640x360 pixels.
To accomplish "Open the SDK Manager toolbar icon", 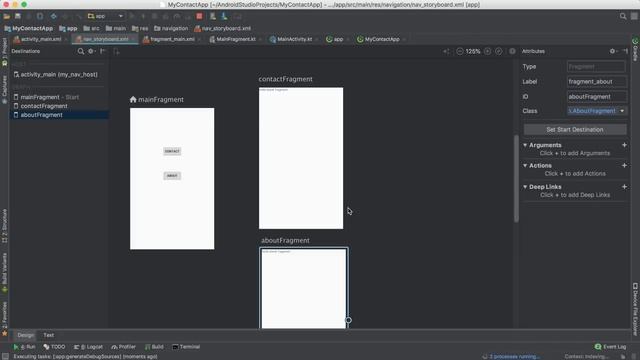I will pos(224,16).
